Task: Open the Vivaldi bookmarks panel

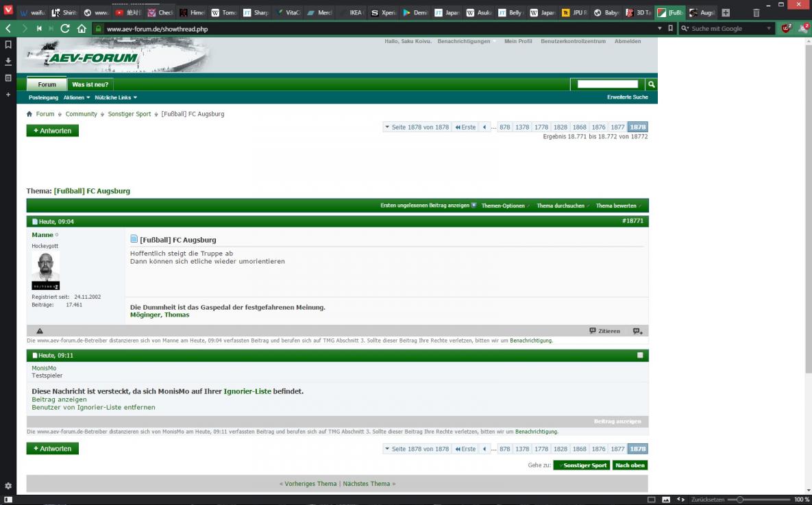Action: (8, 45)
